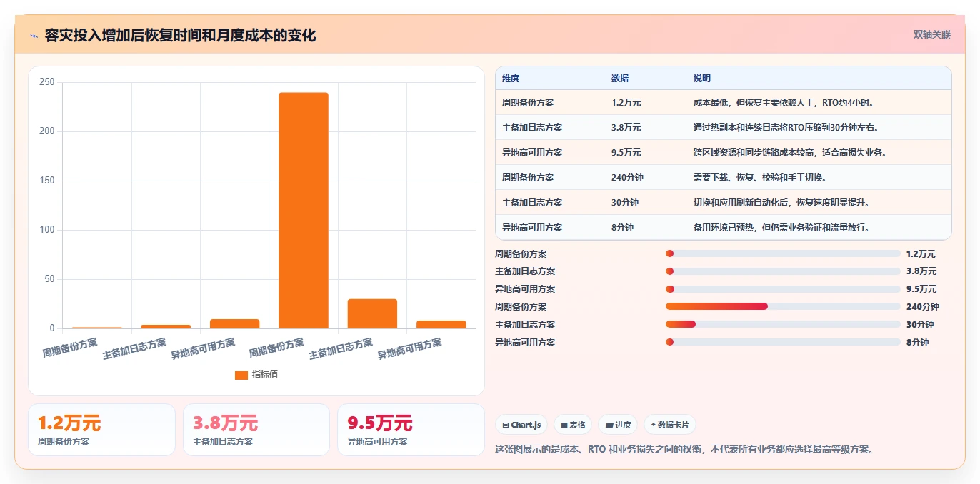This screenshot has height=484, width=980.
Task: Click the second-tallest orange chart bar
Action: tap(372, 313)
